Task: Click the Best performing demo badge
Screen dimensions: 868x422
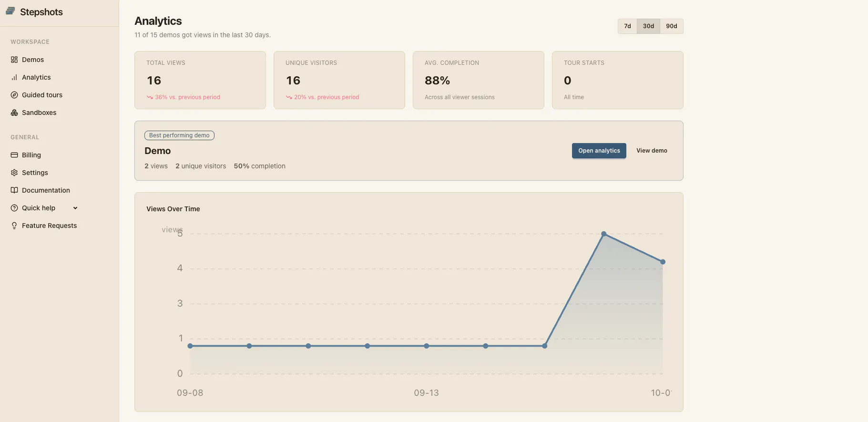Action: [179, 135]
